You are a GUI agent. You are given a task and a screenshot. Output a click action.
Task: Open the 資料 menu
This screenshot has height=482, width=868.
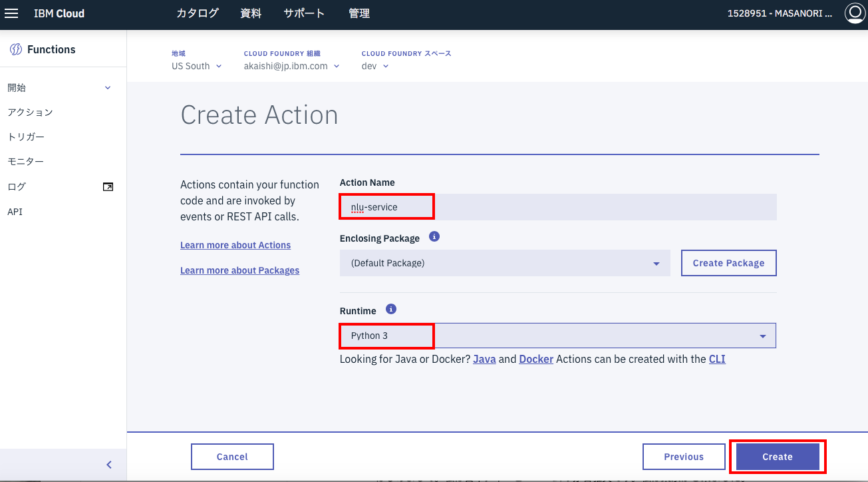pyautogui.click(x=251, y=13)
